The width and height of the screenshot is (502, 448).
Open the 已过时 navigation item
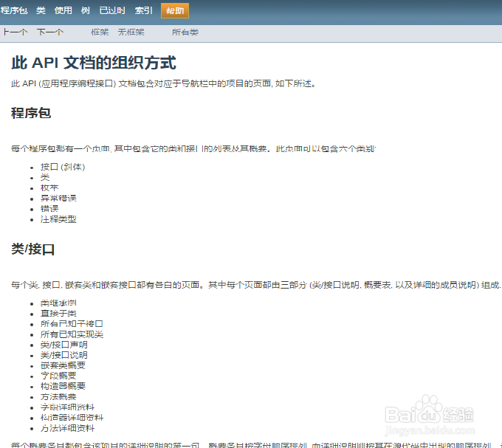(x=112, y=10)
